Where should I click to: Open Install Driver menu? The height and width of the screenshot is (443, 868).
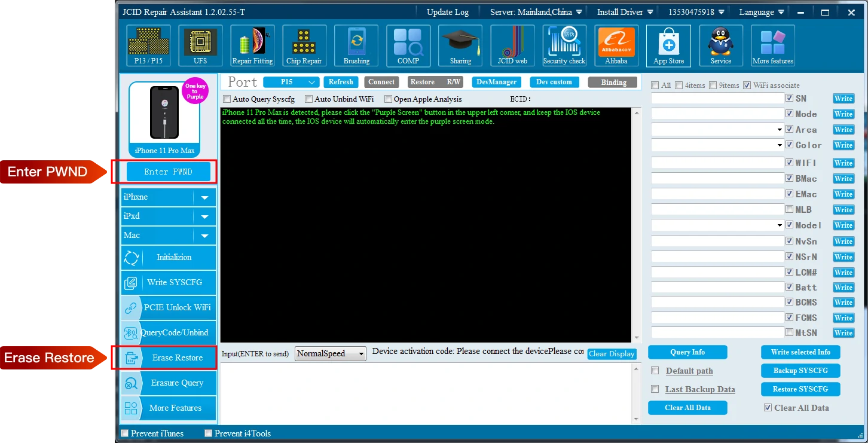[625, 12]
